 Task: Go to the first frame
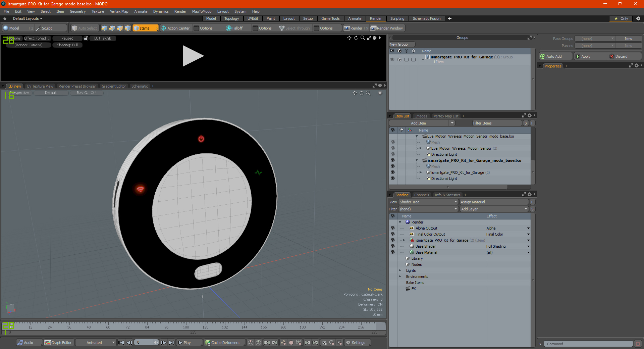coord(121,343)
